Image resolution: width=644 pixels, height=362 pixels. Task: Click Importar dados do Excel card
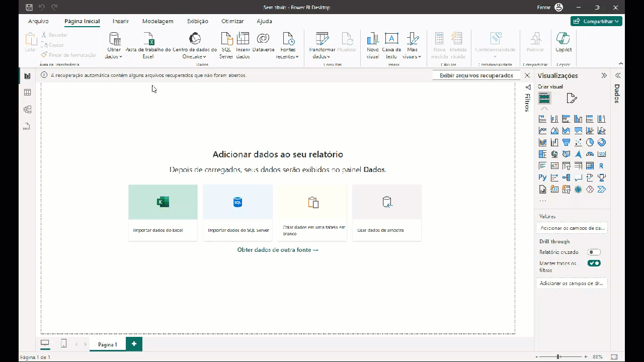[163, 213]
